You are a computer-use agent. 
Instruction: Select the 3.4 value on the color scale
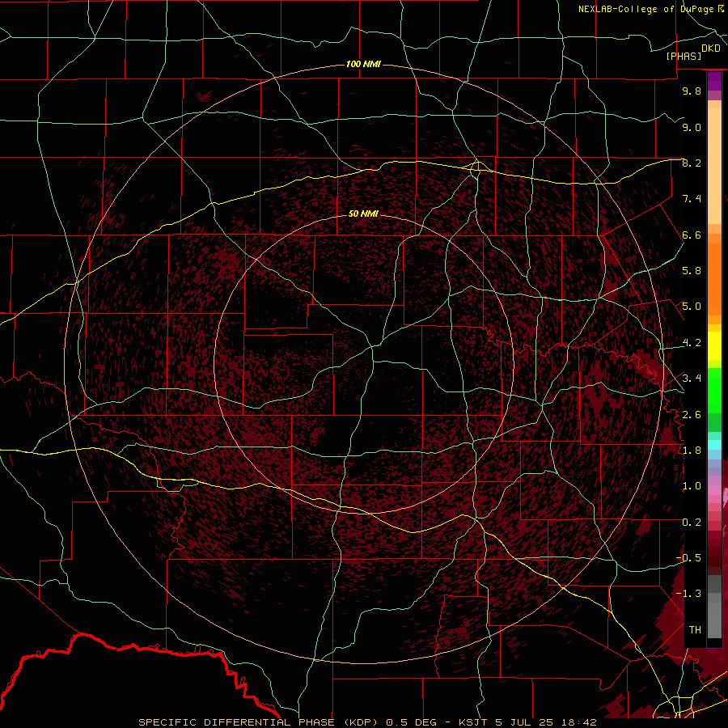692,379
